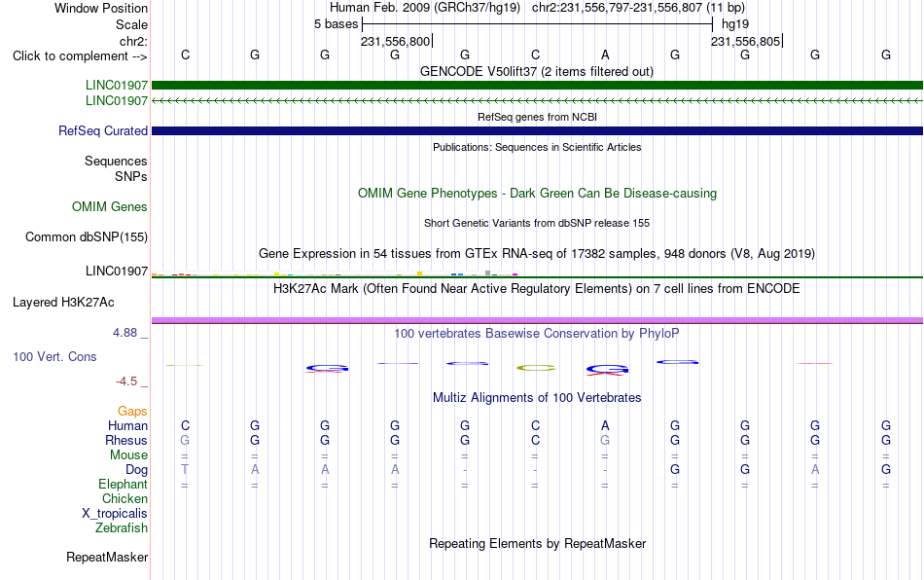This screenshot has height=580, width=924.
Task: Open the RefSeq Curated track label
Action: 102,130
